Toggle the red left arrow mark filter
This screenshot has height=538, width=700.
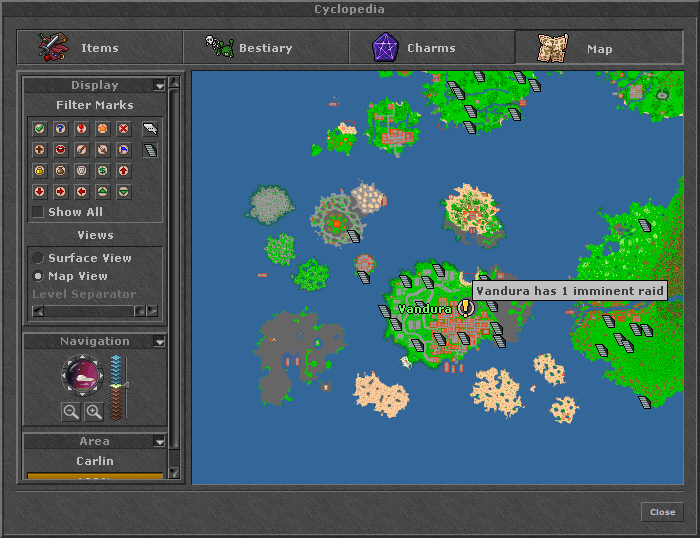81,192
